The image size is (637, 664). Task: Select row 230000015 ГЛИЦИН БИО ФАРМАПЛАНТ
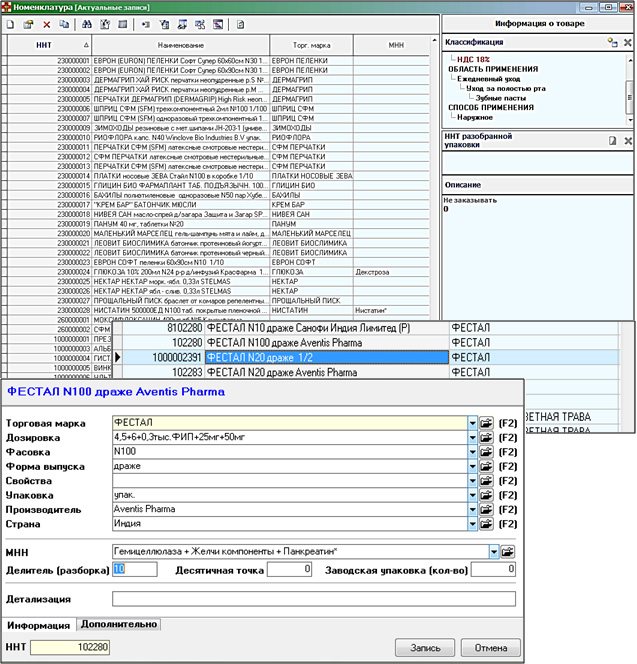tap(218, 185)
